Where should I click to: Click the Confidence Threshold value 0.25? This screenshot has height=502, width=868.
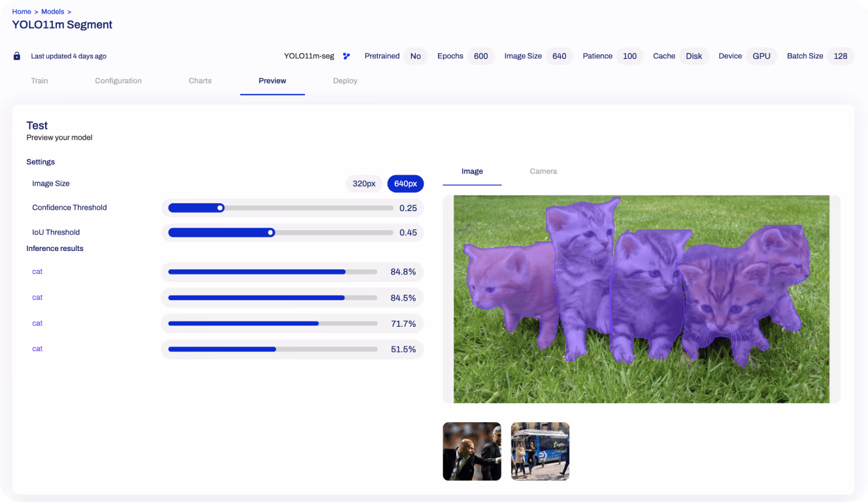coord(408,208)
